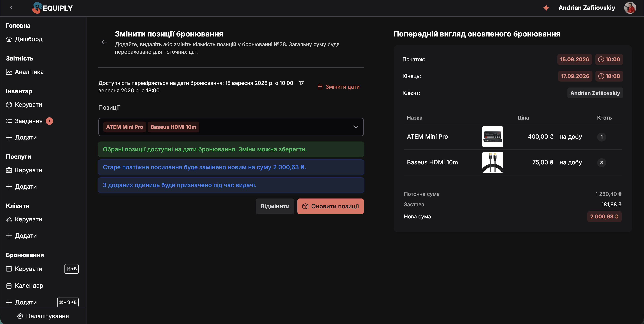Expand the Позиції dropdown chevron
Viewport: 644px width, 324px height.
click(x=356, y=127)
